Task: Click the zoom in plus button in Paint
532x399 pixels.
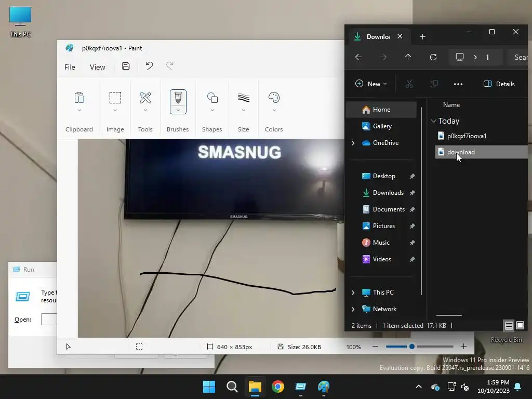Action: (463, 347)
